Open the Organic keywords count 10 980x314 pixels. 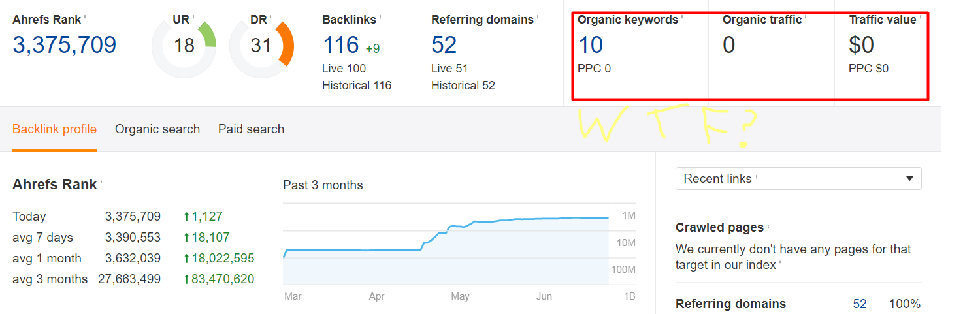pyautogui.click(x=591, y=45)
